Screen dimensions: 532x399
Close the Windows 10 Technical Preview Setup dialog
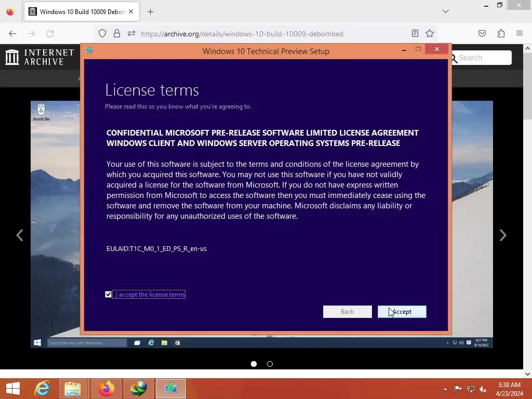click(436, 49)
